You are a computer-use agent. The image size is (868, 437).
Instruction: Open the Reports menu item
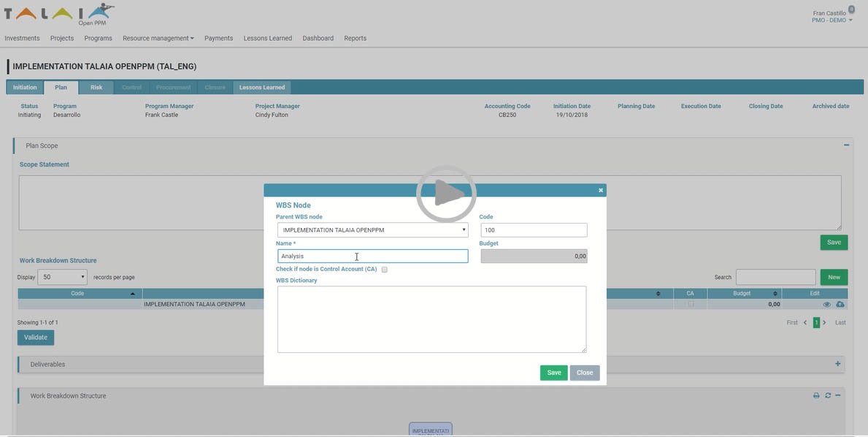click(355, 38)
